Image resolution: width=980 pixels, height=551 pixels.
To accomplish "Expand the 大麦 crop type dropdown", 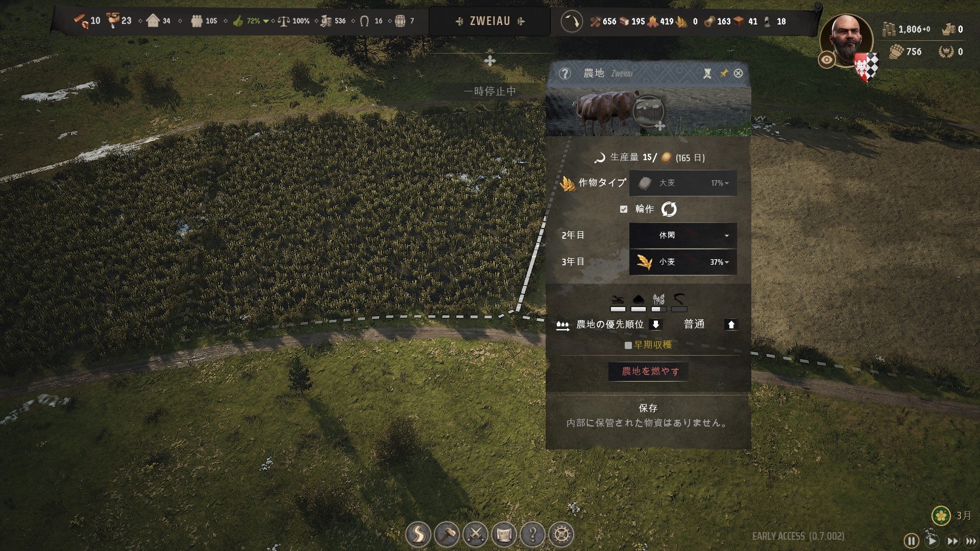I will click(x=683, y=183).
